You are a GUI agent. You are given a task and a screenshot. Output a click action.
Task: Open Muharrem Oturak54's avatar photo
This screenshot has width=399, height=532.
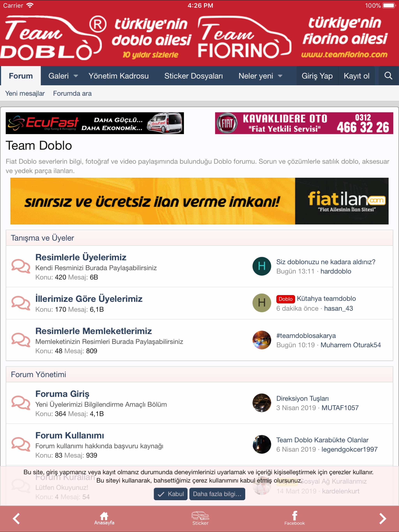[x=262, y=340]
